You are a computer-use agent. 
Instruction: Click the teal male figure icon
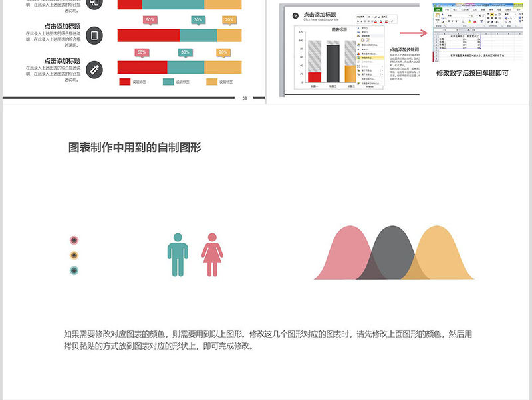[x=178, y=255]
